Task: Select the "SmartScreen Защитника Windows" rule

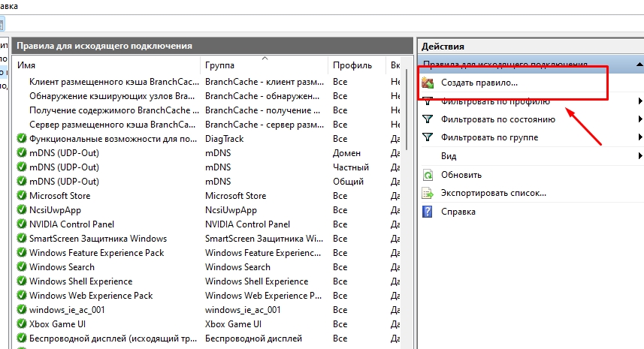Action: click(98, 239)
